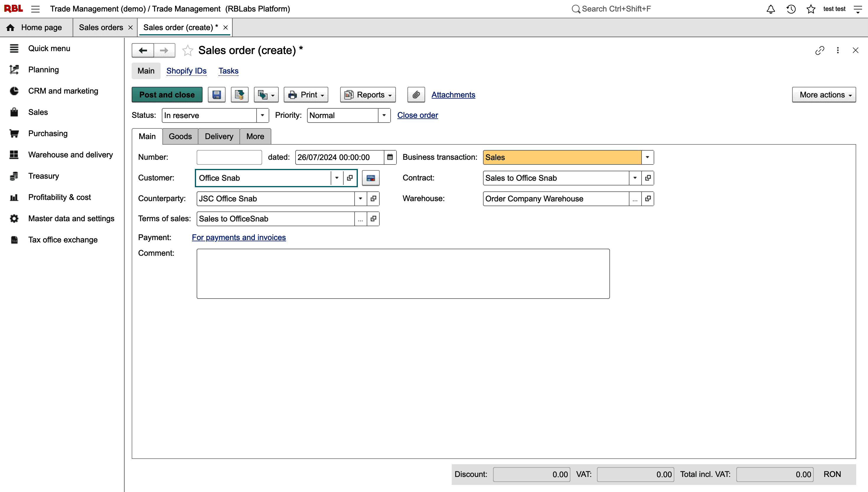Expand the Status dropdown
The width and height of the screenshot is (868, 492).
tap(262, 115)
